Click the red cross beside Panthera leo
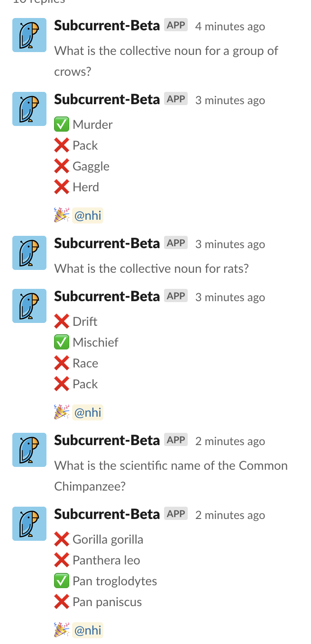 click(x=62, y=560)
